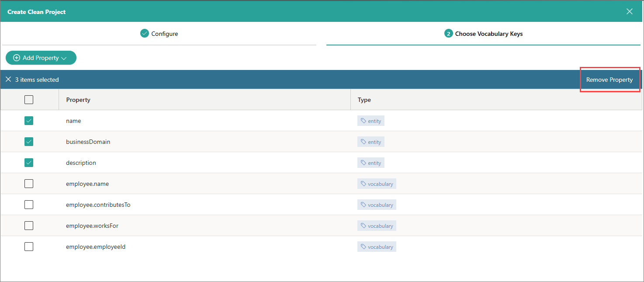The width and height of the screenshot is (644, 282).
Task: Click the X icon to clear the selection
Action: click(x=8, y=80)
